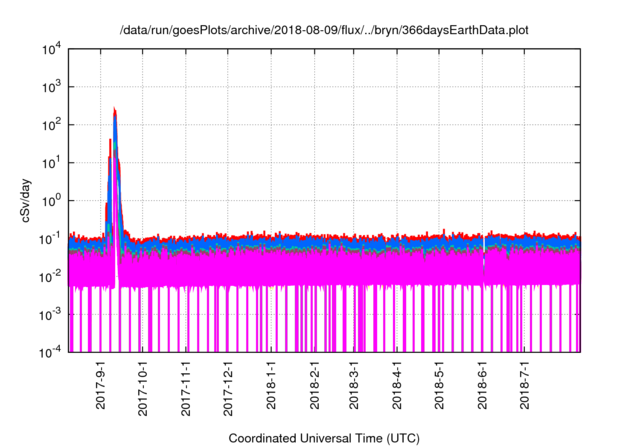Viewport: 640px width, 448px height.
Task: Click the 10^3 y-axis tick label
Action: (x=51, y=87)
